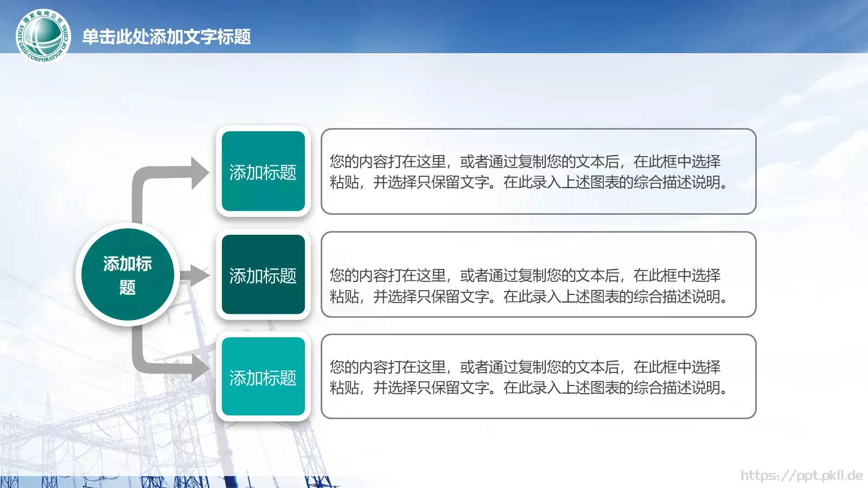Select the dark green middle '添加标题' box
The image size is (868, 488).
(x=263, y=274)
